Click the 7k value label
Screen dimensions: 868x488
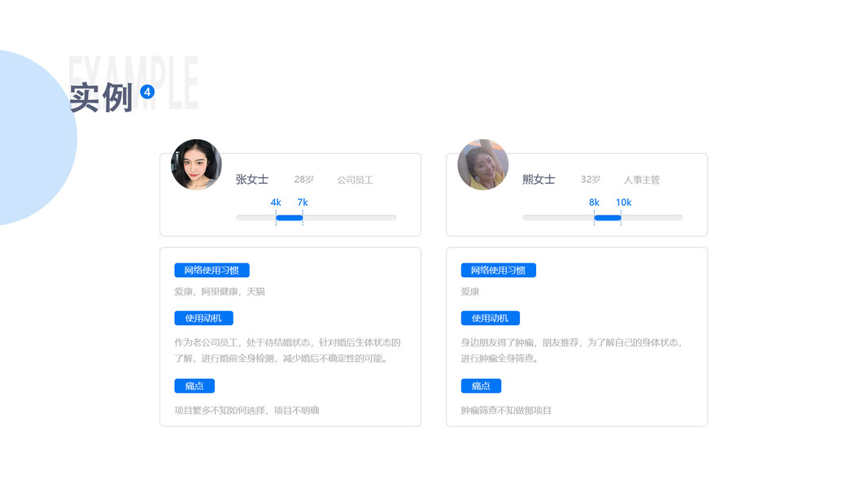point(303,203)
